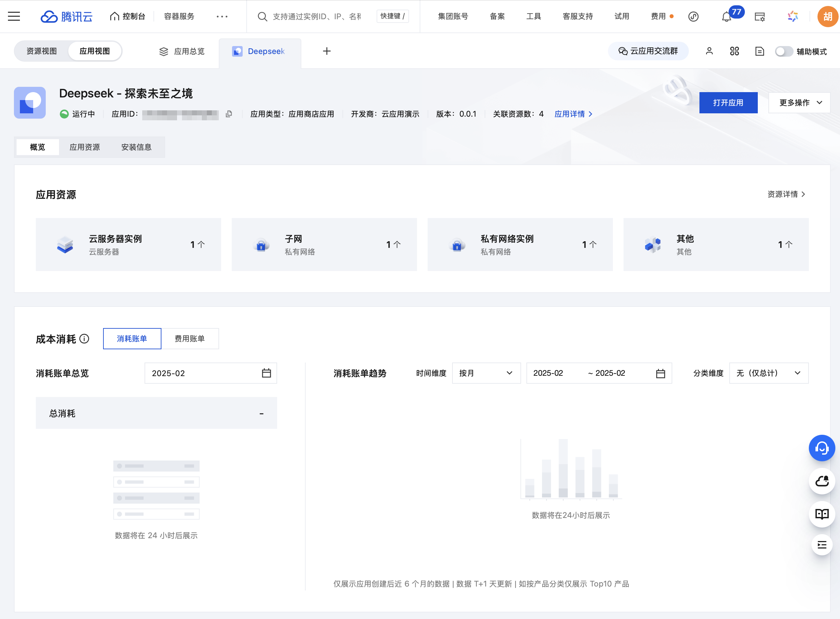Open 客服支持 menu

[x=577, y=17]
